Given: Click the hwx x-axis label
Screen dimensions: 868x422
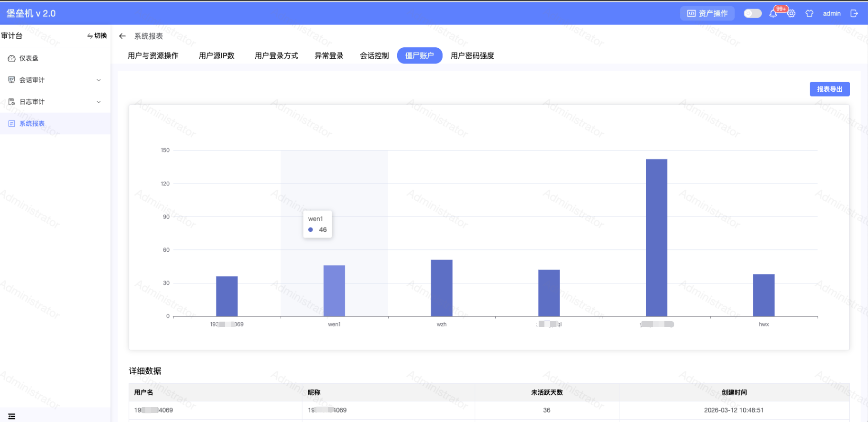Looking at the screenshot, I should (x=764, y=324).
